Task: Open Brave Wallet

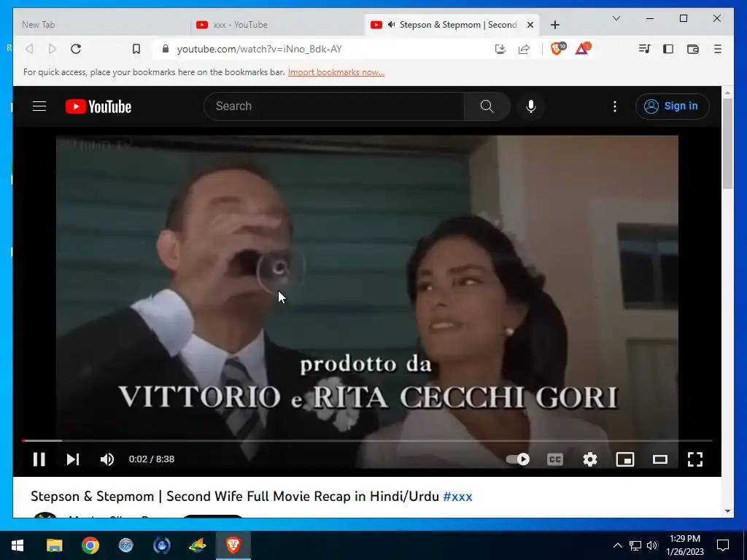Action: tap(693, 49)
